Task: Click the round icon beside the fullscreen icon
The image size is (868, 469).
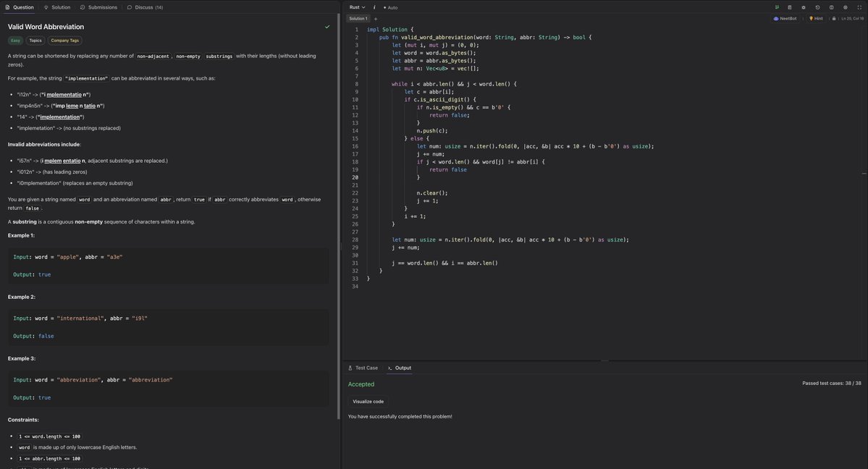Action: click(x=846, y=7)
